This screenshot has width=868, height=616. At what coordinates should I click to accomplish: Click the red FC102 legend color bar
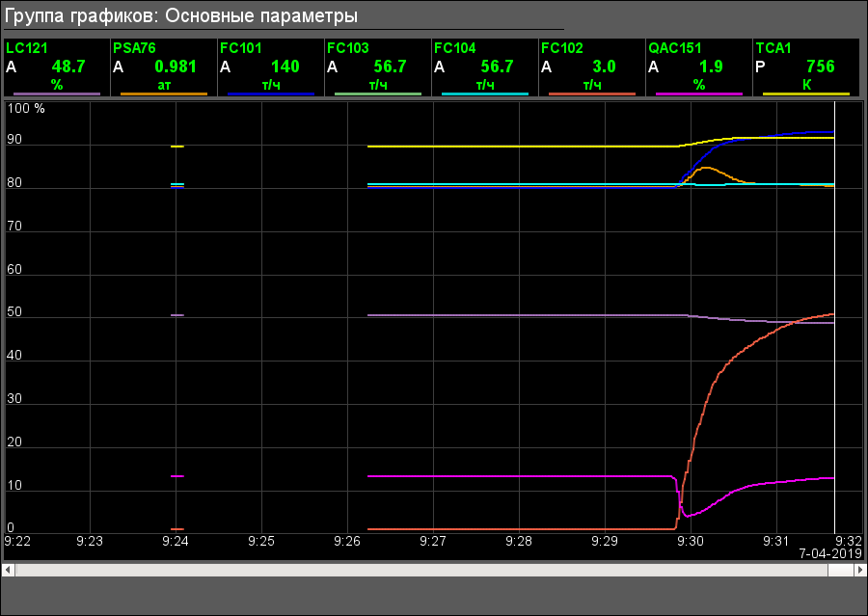coord(592,94)
